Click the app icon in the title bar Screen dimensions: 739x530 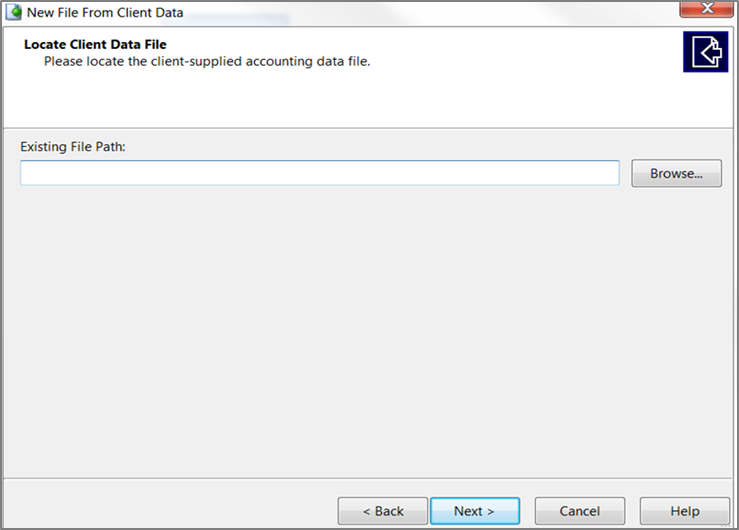pos(15,12)
